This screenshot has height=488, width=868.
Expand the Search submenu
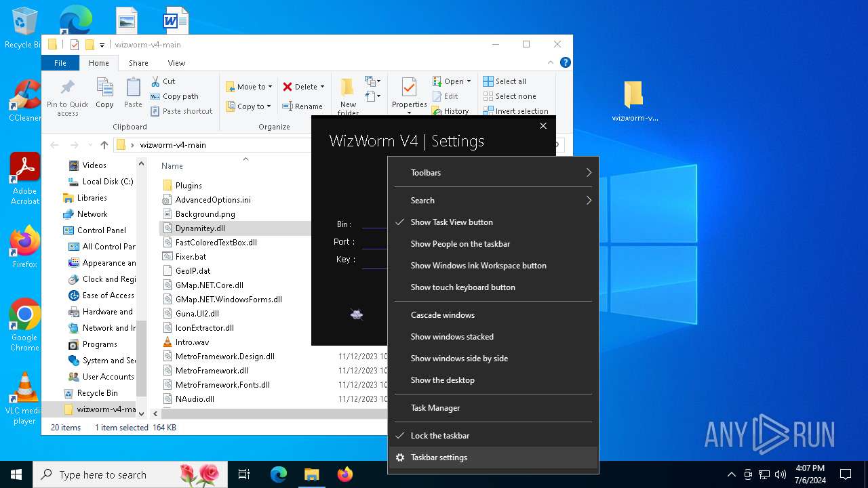[493, 201]
